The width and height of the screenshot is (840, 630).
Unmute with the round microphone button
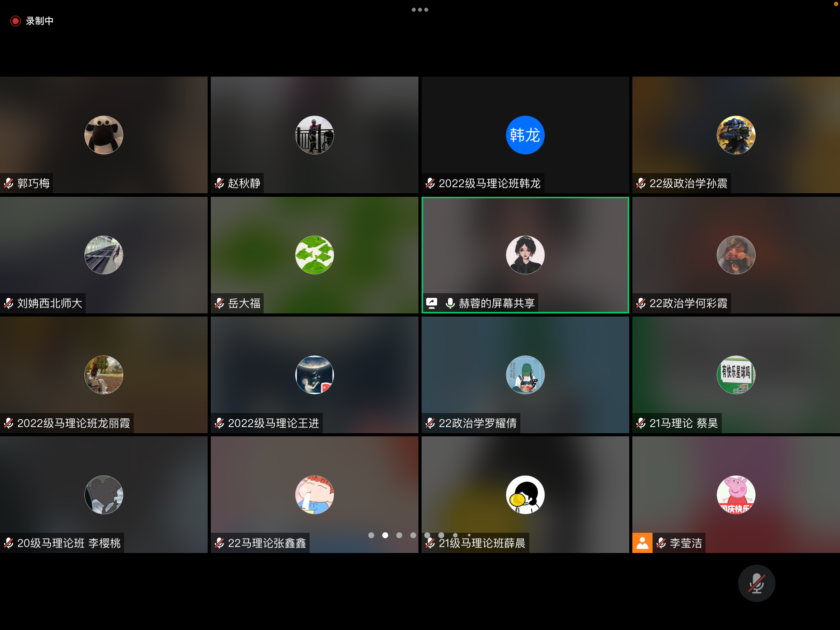pyautogui.click(x=756, y=583)
